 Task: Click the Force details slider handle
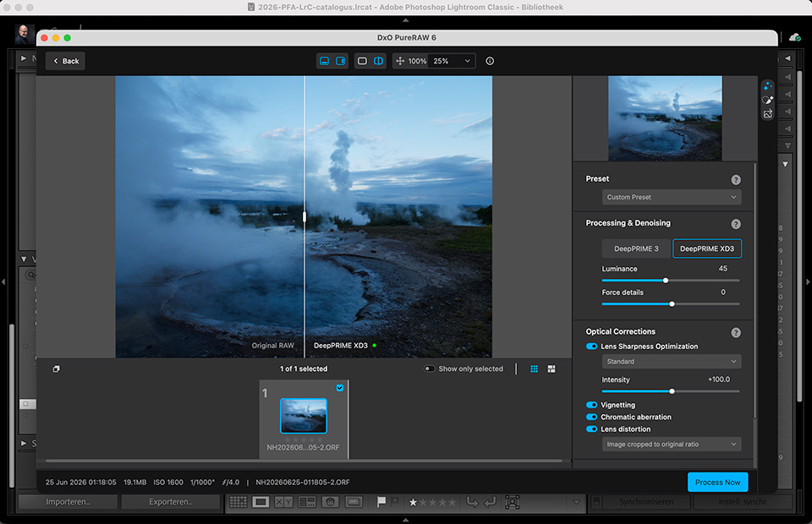click(672, 304)
